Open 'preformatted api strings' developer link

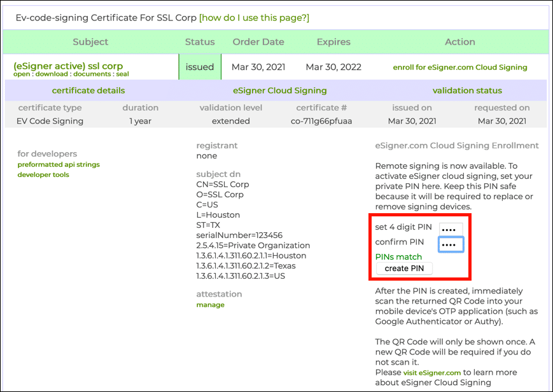(x=59, y=164)
